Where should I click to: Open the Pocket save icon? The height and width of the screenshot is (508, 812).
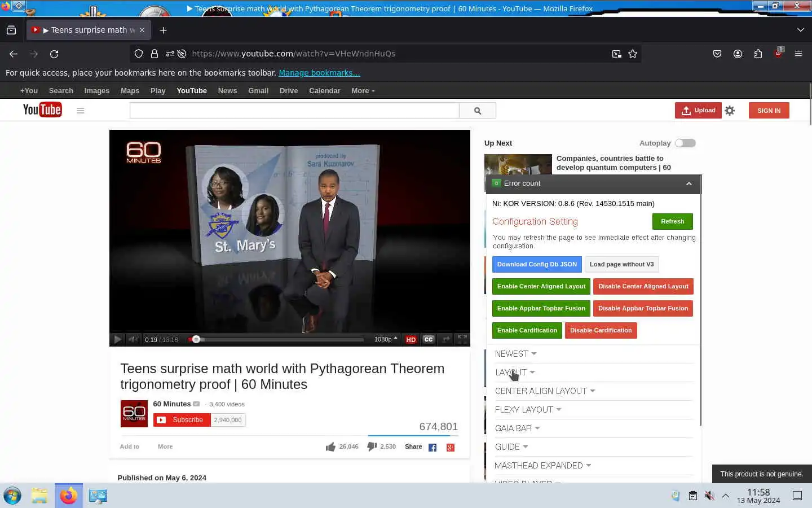717,54
